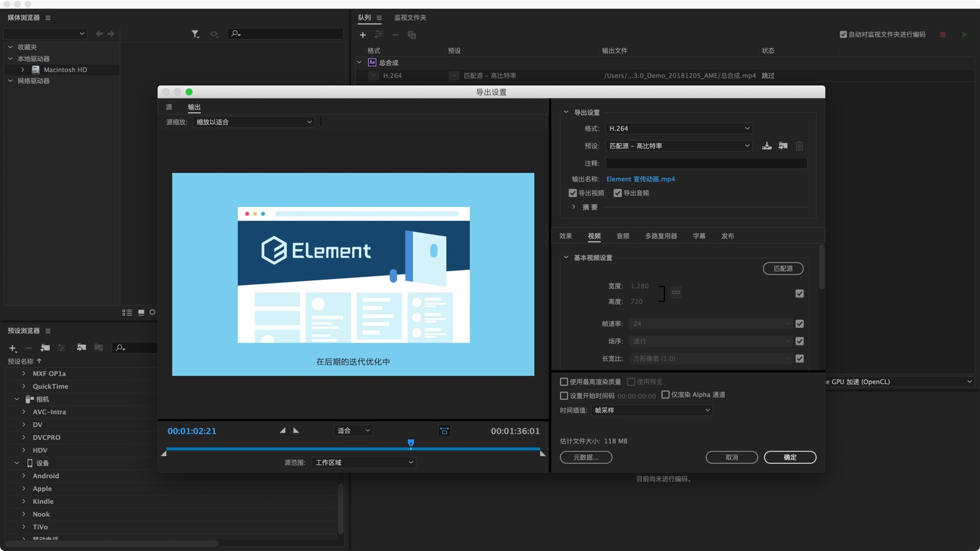Click the set out point triangle icon

[296, 430]
